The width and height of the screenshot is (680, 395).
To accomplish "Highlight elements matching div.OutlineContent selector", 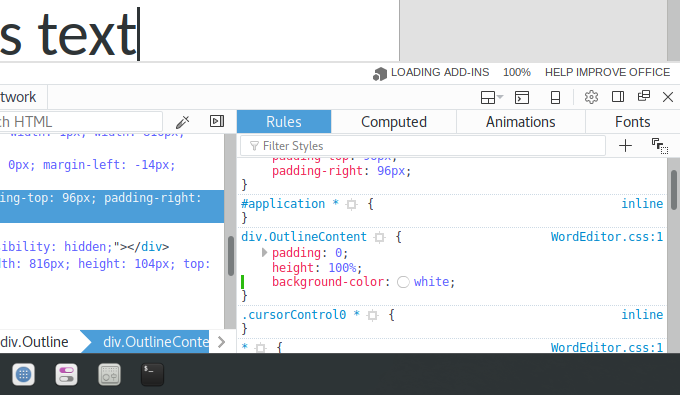I will click(379, 237).
